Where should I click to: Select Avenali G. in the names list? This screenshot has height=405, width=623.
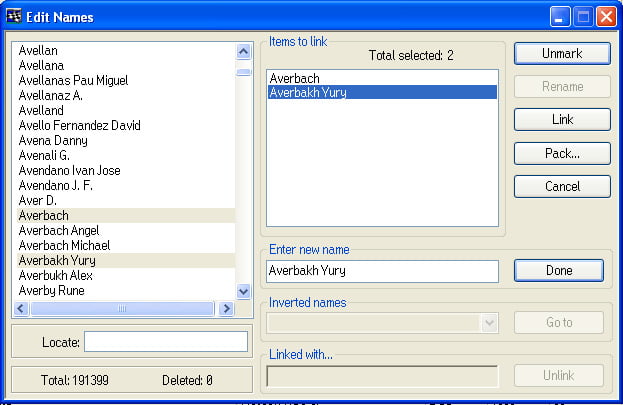[126, 156]
